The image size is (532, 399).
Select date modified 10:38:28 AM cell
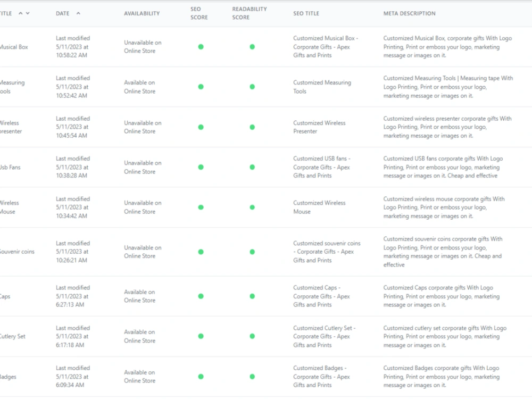click(x=73, y=167)
